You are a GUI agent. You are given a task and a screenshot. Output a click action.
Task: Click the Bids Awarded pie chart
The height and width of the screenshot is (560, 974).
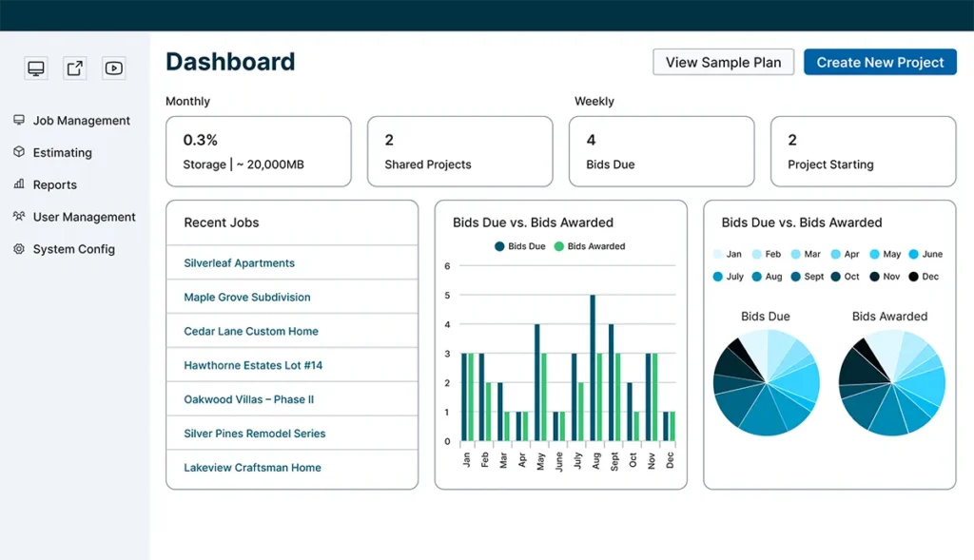click(x=892, y=382)
